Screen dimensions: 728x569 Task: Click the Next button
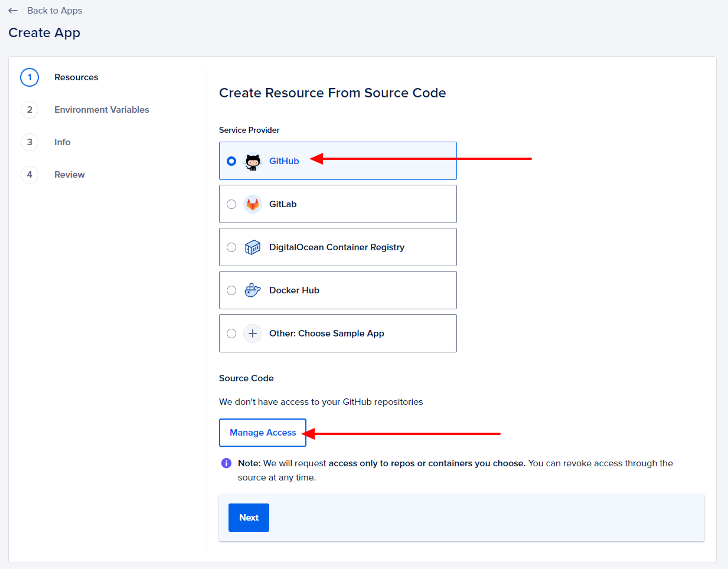pos(249,518)
